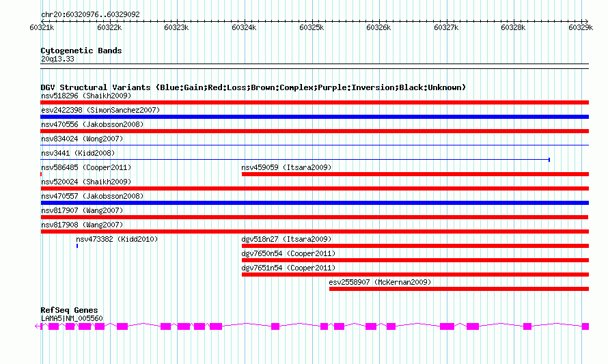Click the last LAMA5 exon at the right edge
This screenshot has height=364, width=608.
coord(585,326)
